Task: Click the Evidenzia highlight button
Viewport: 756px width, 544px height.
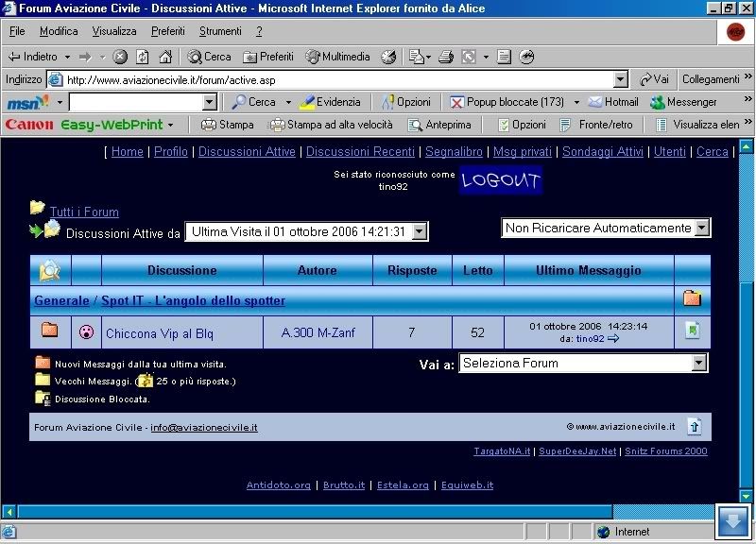Action: pos(330,102)
